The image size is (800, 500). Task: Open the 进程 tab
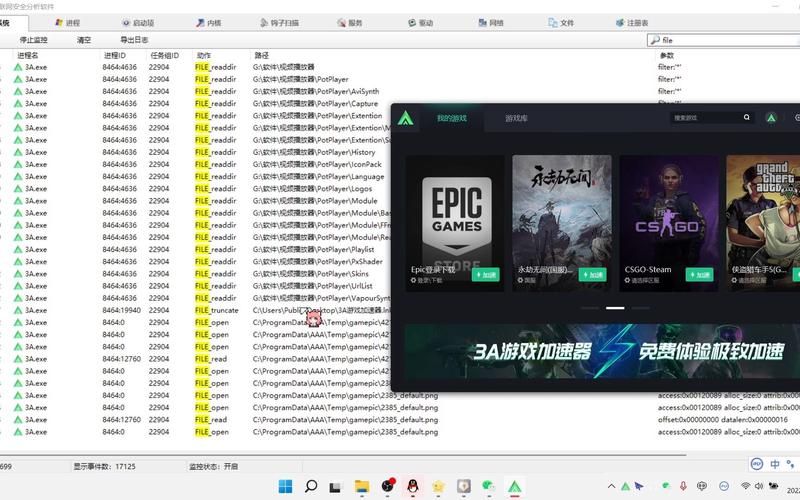click(x=67, y=23)
